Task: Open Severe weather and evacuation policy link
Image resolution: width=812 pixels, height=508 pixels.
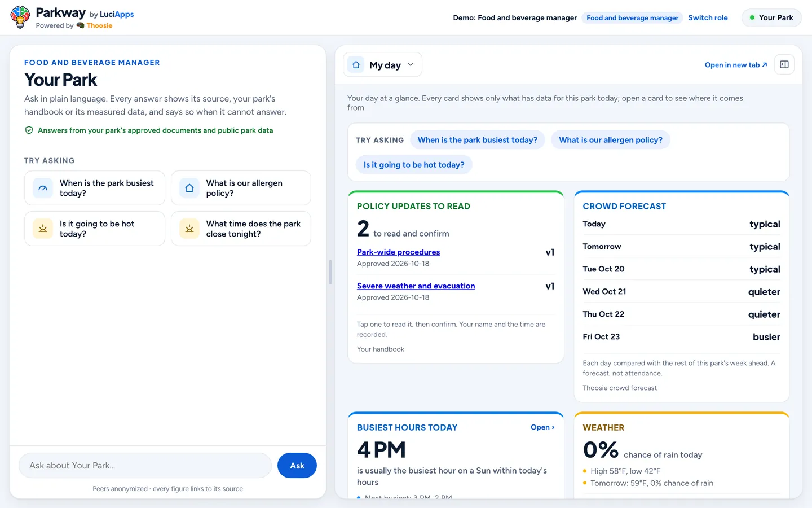Action: click(416, 286)
